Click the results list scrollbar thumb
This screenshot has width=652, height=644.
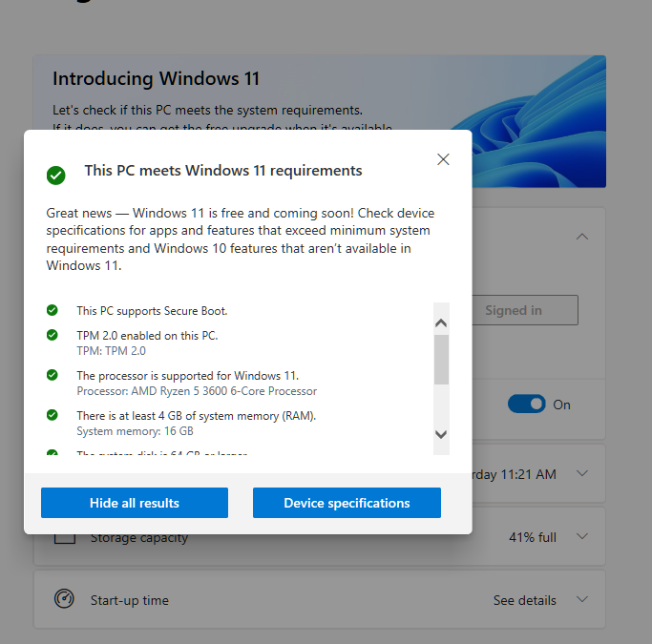(x=441, y=360)
